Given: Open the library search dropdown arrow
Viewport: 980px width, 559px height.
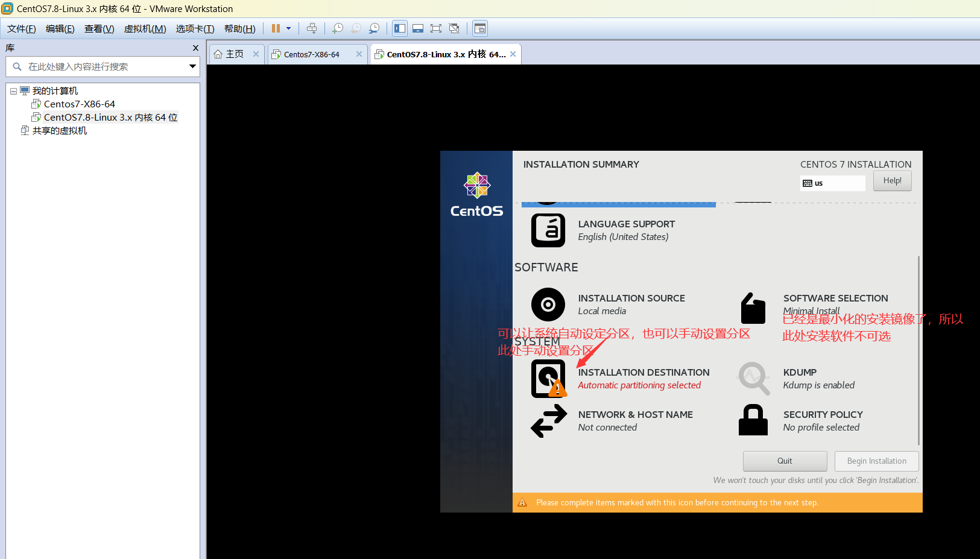Looking at the screenshot, I should [x=193, y=66].
